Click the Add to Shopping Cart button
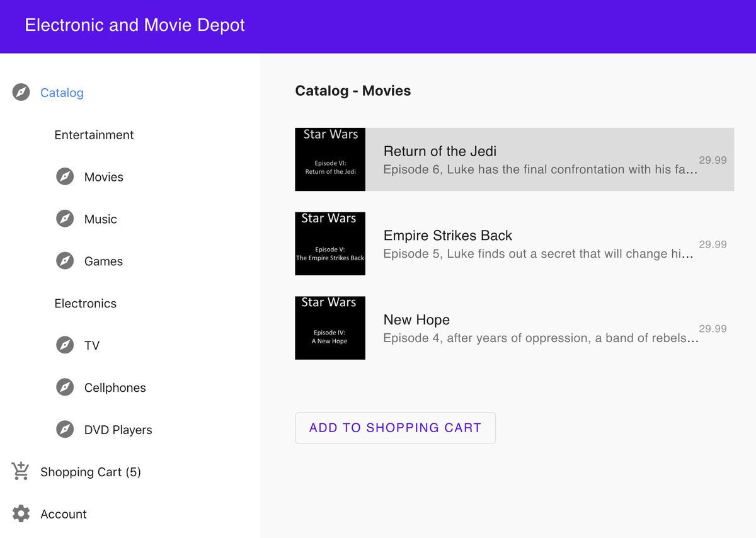The height and width of the screenshot is (538, 756). tap(395, 428)
